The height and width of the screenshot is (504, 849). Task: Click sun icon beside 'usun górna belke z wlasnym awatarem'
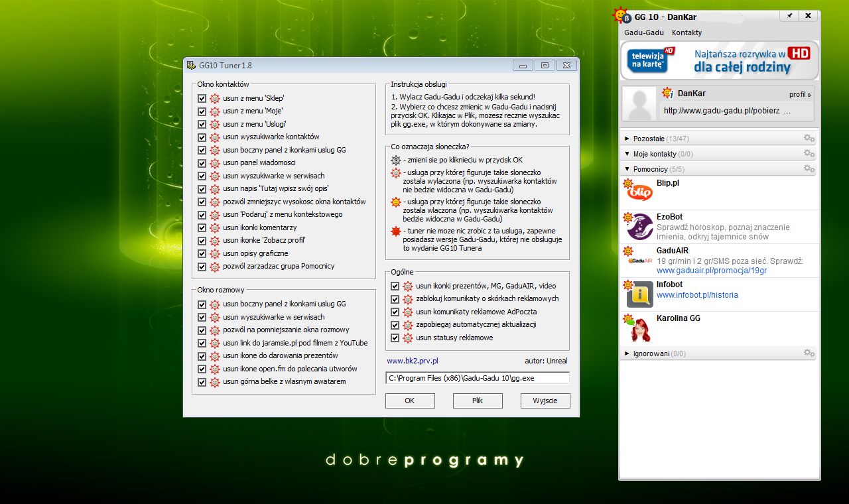pyautogui.click(x=214, y=382)
